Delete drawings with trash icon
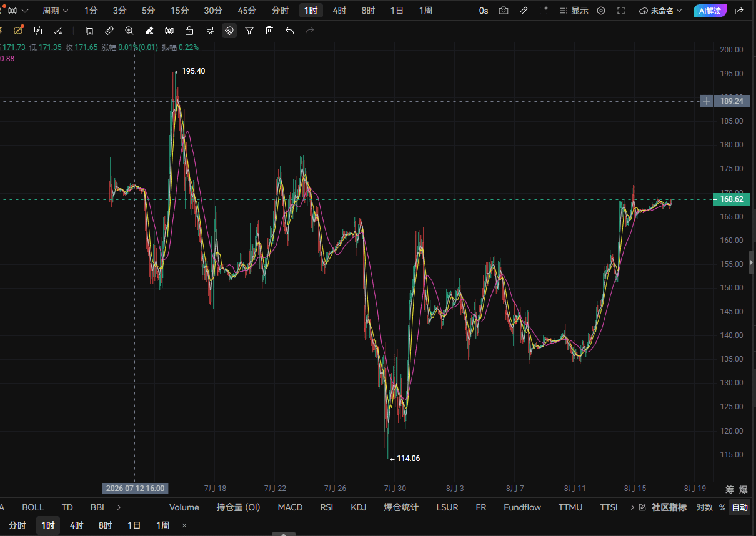This screenshot has height=536, width=756. pyautogui.click(x=269, y=31)
